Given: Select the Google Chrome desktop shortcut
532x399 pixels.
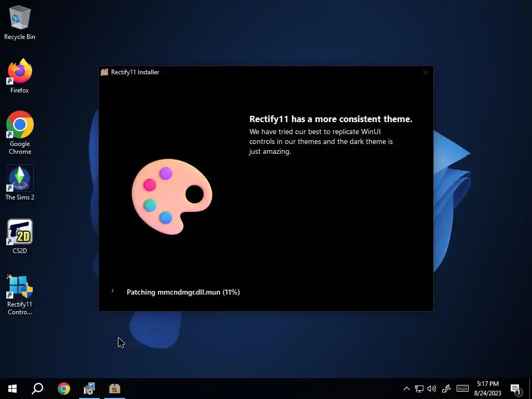Looking at the screenshot, I should click(x=20, y=132).
